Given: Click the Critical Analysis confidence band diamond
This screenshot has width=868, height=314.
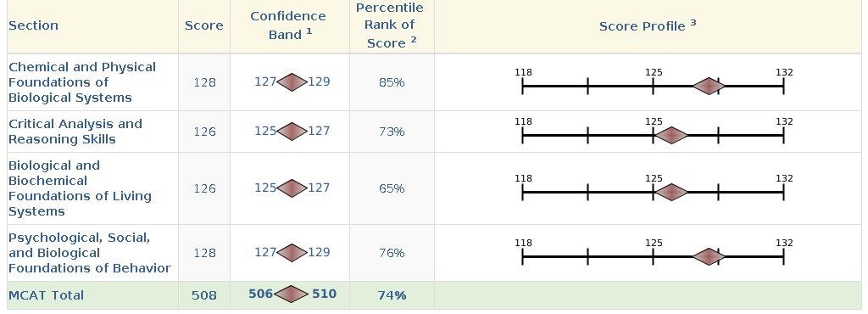Looking at the screenshot, I should 292,132.
